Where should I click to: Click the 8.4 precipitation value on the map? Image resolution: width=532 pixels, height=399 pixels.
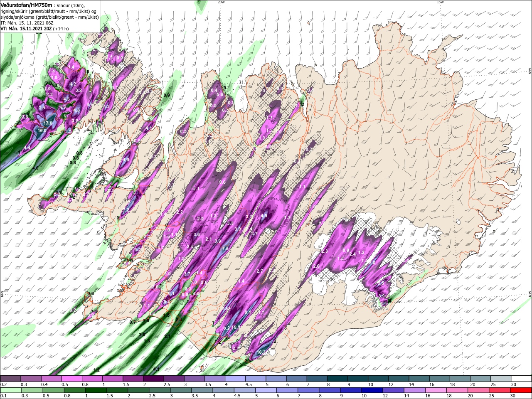(x=248, y=312)
